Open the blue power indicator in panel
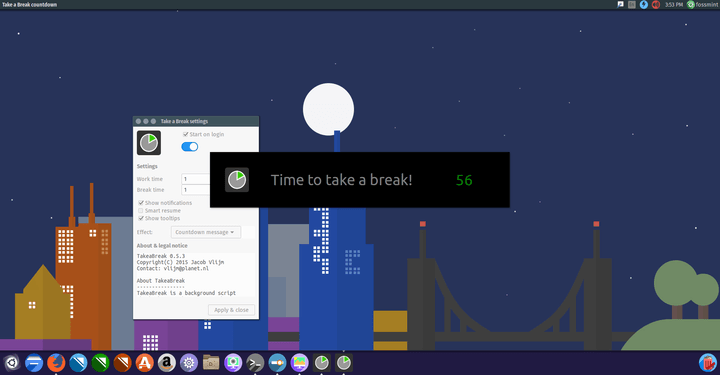This screenshot has height=375, width=720. pyautogui.click(x=644, y=5)
